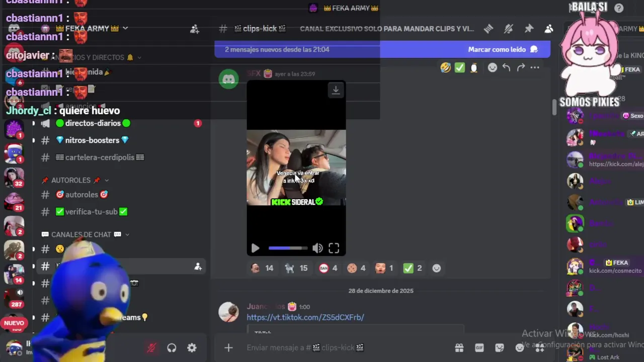Open cartelera-cerdipolis channel
The height and width of the screenshot is (362, 644).
(100, 157)
